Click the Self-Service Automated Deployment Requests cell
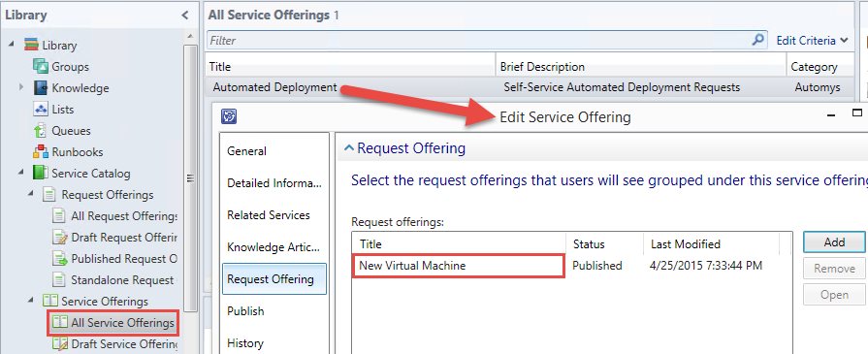The height and width of the screenshot is (354, 868). [x=622, y=87]
